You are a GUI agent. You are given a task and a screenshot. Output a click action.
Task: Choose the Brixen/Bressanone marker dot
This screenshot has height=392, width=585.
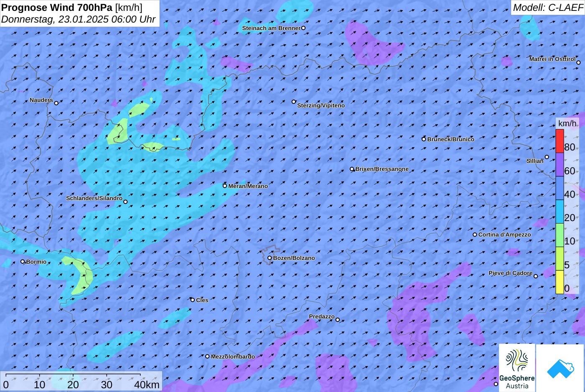pyautogui.click(x=352, y=169)
